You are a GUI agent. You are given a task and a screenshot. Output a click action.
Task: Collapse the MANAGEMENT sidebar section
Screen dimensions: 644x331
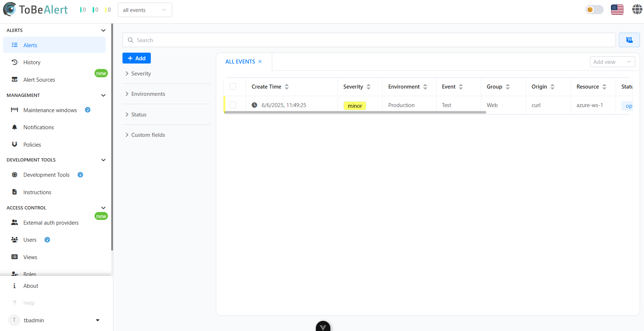103,95
